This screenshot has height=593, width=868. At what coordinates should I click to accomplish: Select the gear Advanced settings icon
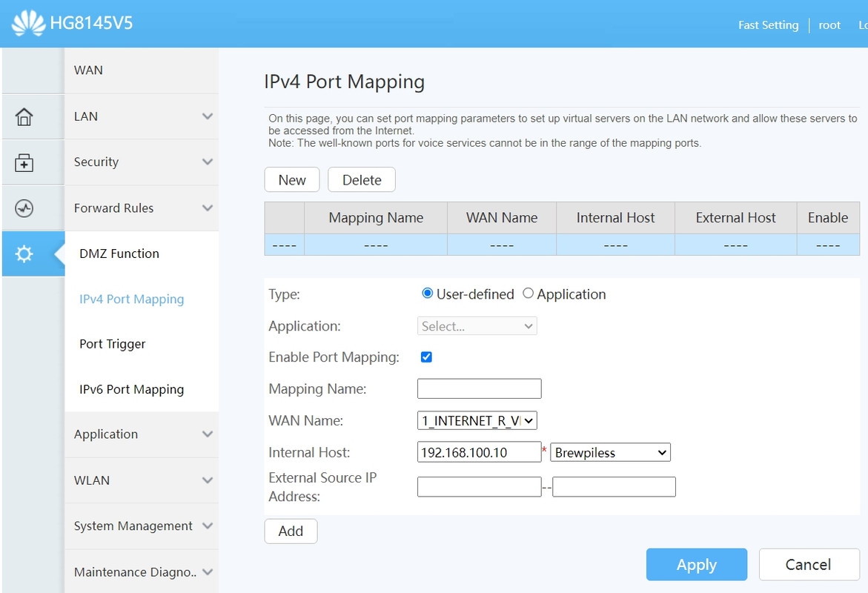click(24, 254)
